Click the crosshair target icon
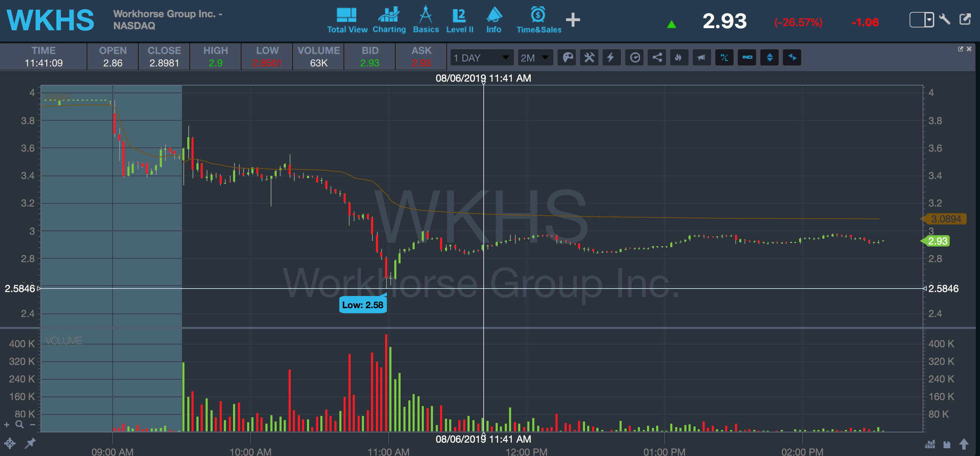 pyautogui.click(x=10, y=443)
